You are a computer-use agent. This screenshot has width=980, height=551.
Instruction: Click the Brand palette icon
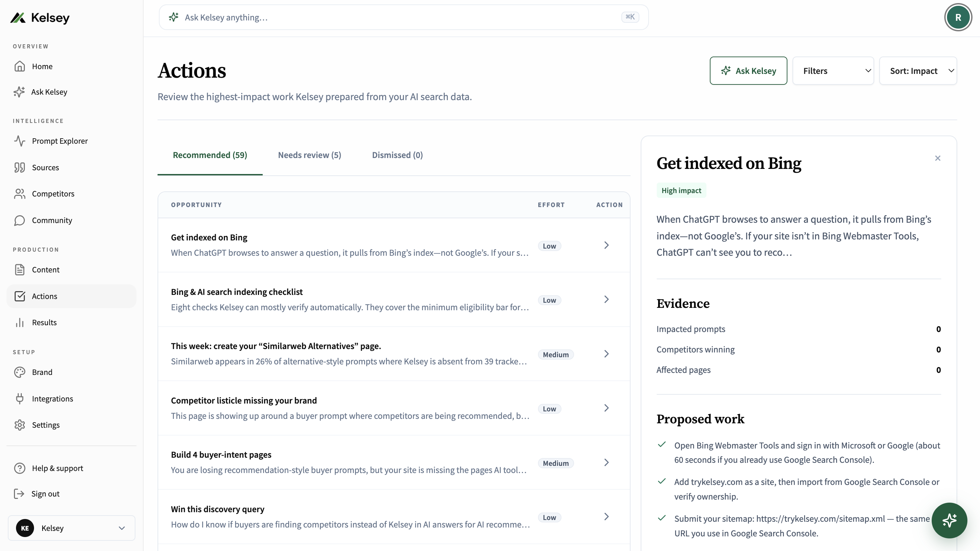tap(20, 372)
